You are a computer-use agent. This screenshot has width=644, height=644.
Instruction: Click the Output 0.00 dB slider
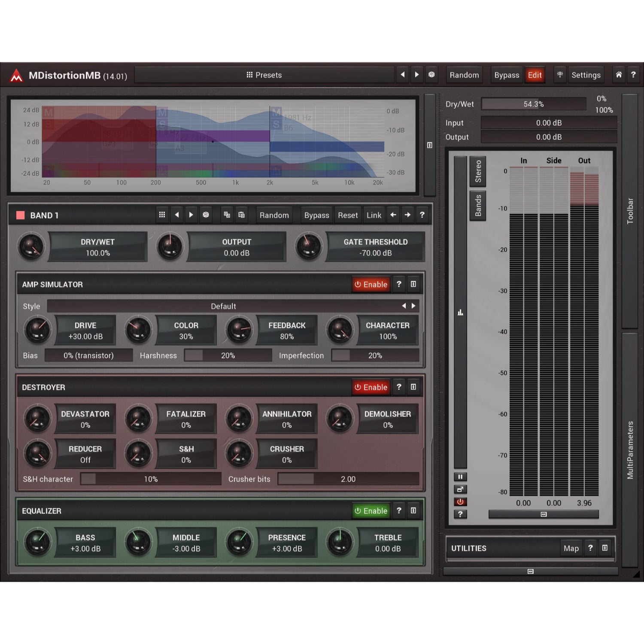549,137
